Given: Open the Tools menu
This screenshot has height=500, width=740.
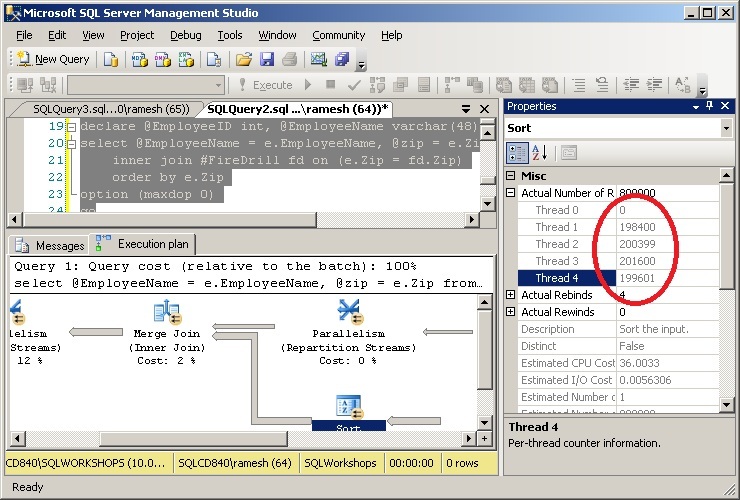Looking at the screenshot, I should [230, 35].
